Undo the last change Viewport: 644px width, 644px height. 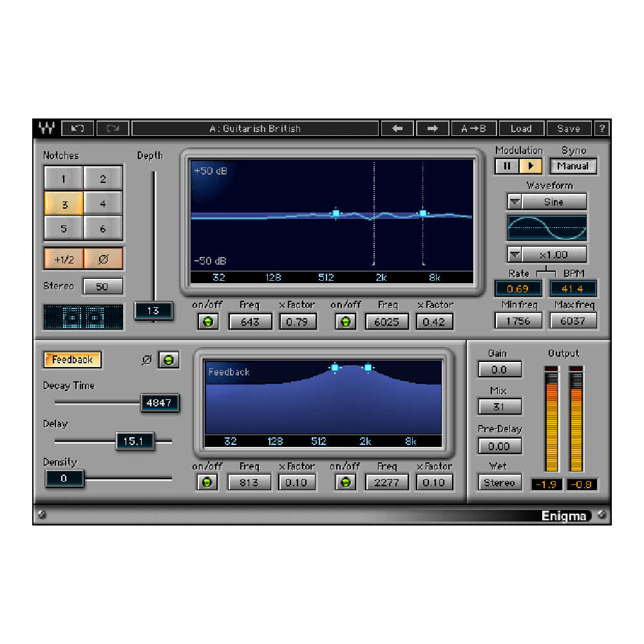[x=78, y=129]
